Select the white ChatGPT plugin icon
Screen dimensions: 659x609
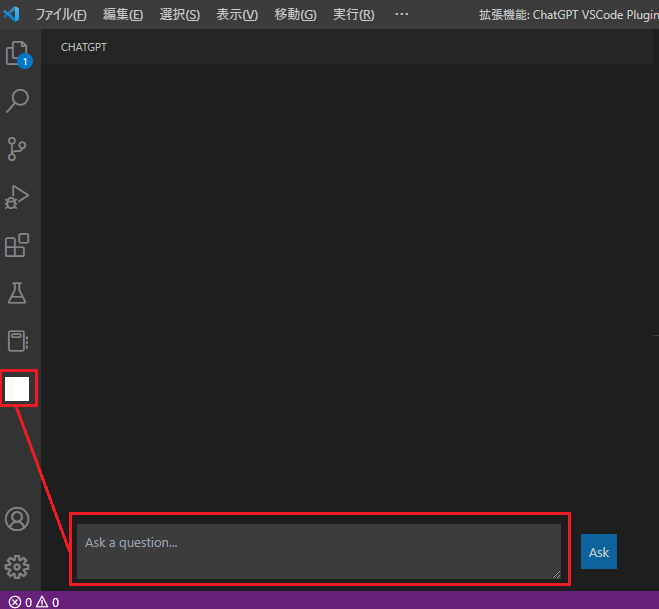pyautogui.click(x=17, y=389)
